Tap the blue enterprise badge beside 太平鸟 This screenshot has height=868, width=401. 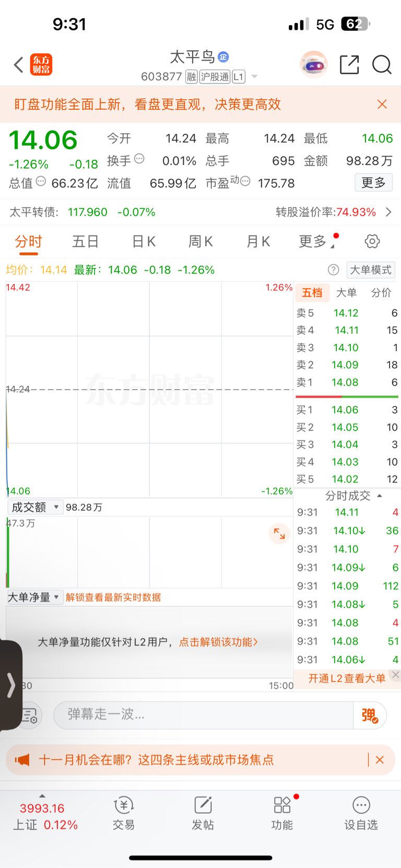click(223, 57)
